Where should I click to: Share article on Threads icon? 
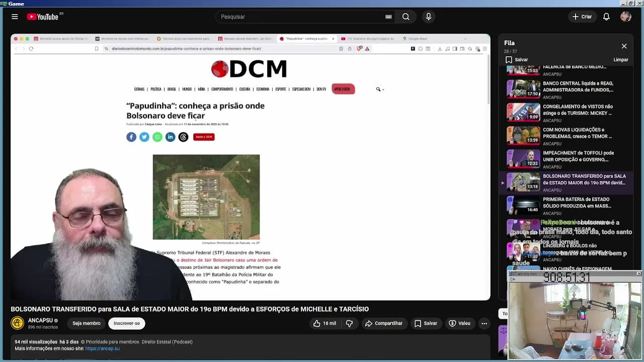point(183,137)
